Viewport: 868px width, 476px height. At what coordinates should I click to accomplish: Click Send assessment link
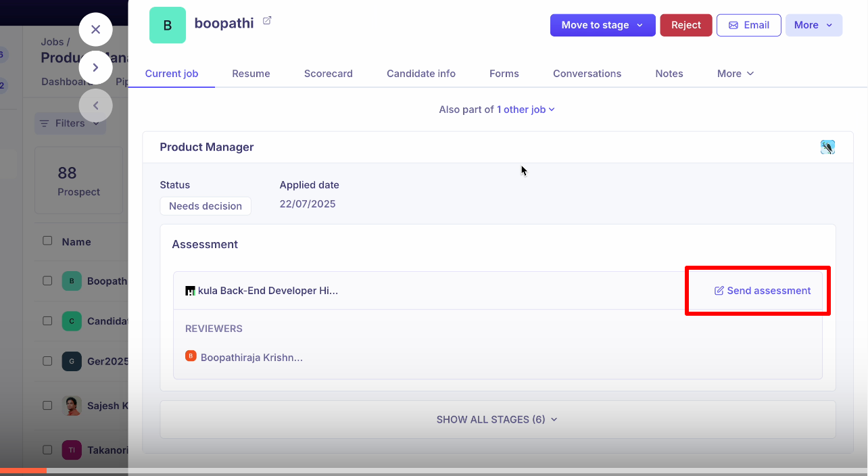coord(763,291)
